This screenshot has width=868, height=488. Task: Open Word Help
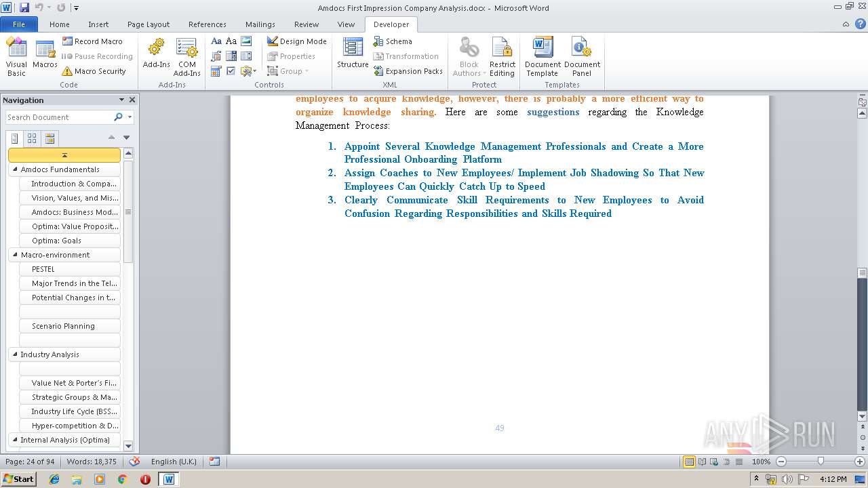click(861, 24)
